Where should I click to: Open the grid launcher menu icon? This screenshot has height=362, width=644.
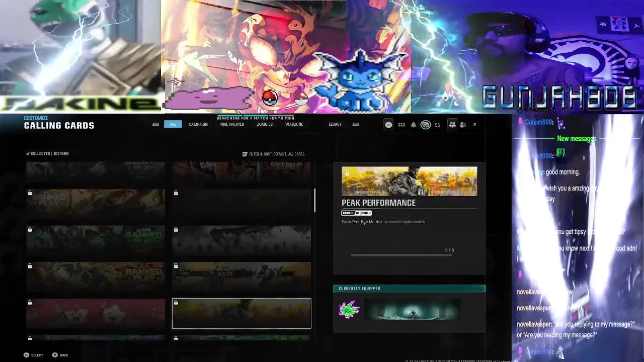coord(401,125)
